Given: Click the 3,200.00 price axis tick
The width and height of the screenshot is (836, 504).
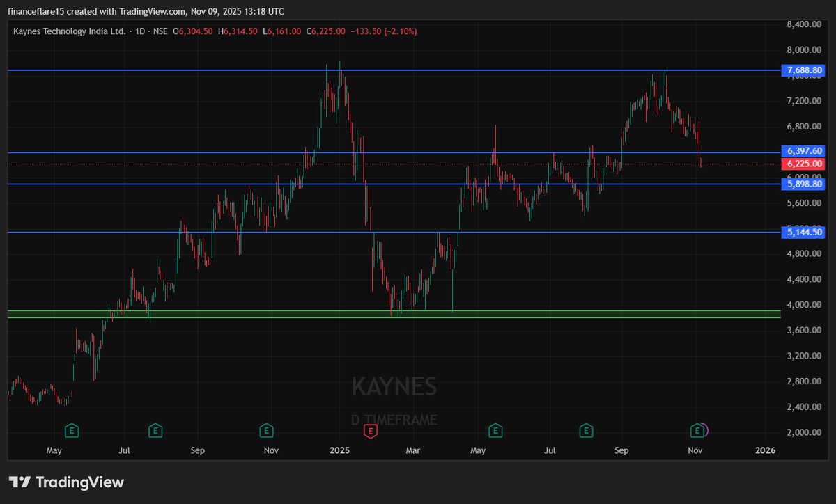Looking at the screenshot, I should point(805,356).
